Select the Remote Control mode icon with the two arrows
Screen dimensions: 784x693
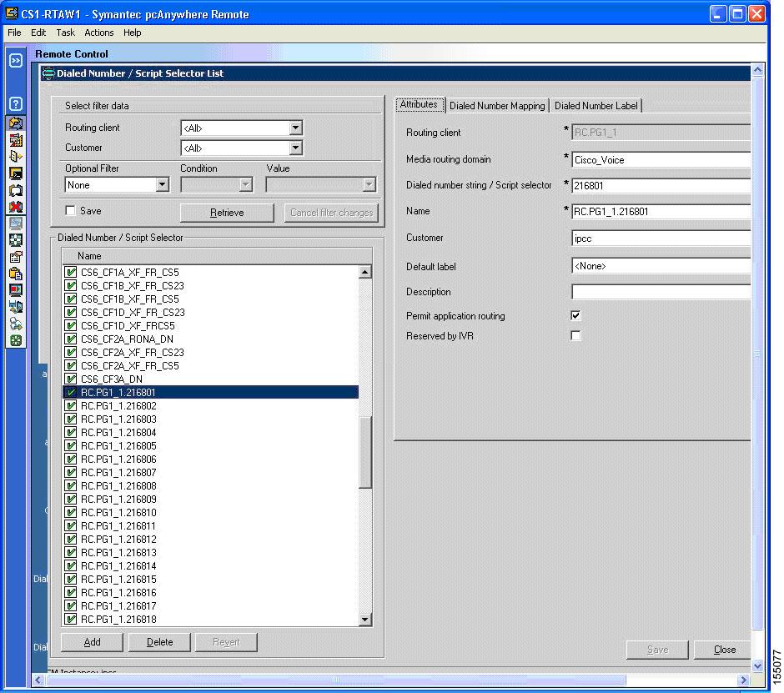[x=16, y=123]
